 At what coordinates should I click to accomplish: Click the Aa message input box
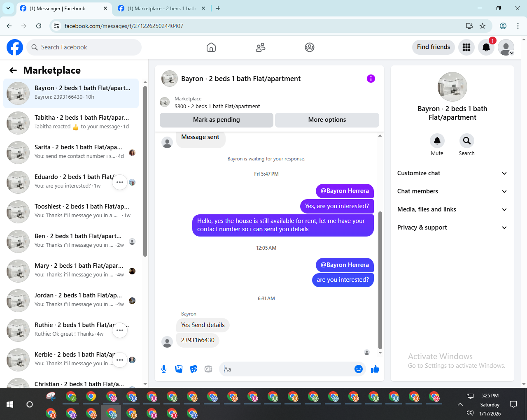[287, 369]
